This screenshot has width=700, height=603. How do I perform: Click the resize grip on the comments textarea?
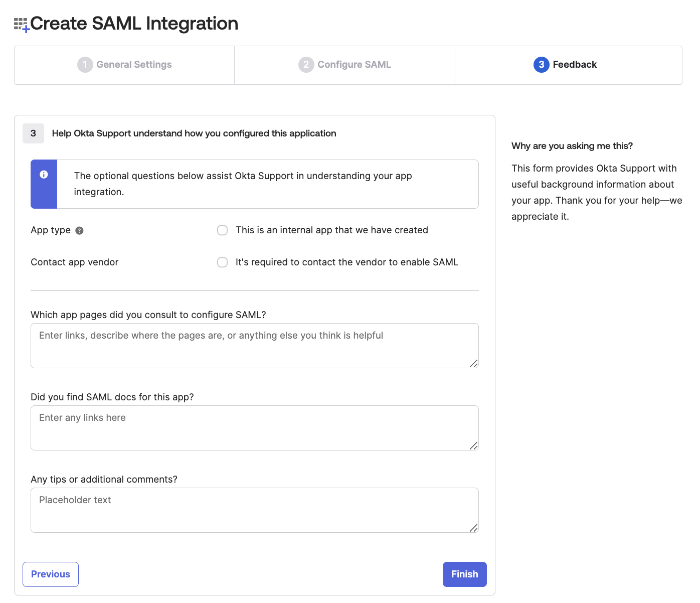pyautogui.click(x=473, y=528)
